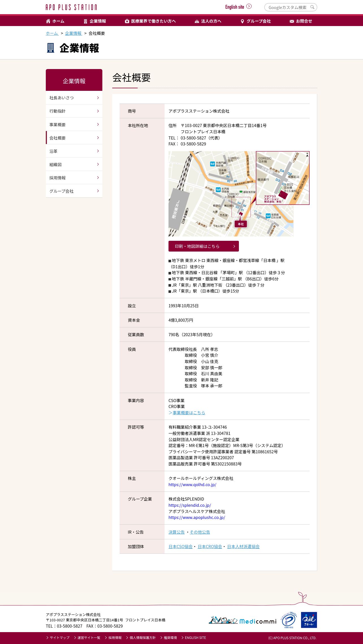The height and width of the screenshot is (644, 363).
Task: Expand the 社長あいさつ sidebar chevron
Action: click(x=98, y=98)
